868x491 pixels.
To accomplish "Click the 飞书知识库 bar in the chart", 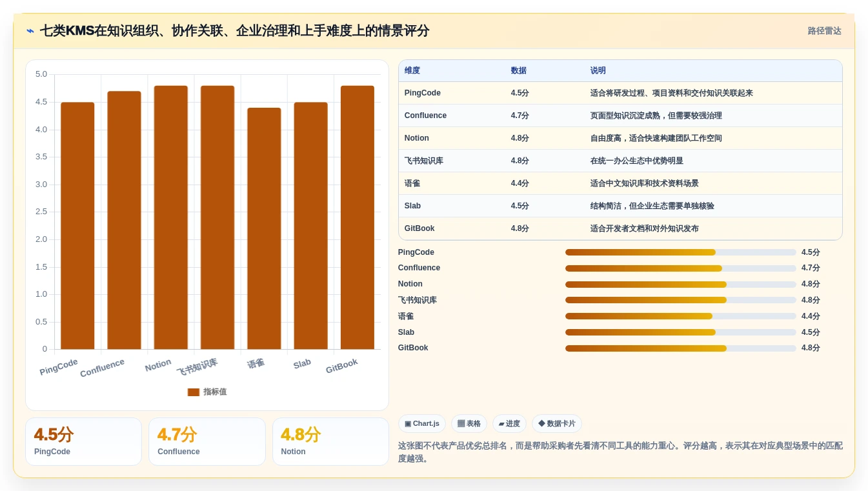I will click(217, 217).
